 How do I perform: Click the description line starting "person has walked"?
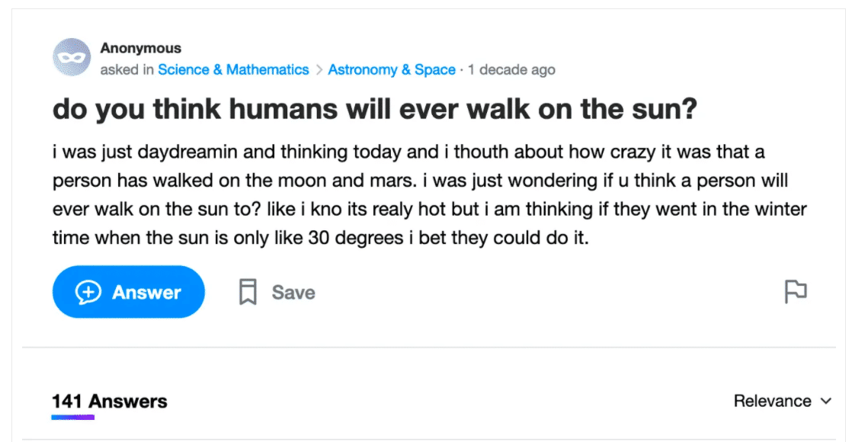click(x=420, y=181)
